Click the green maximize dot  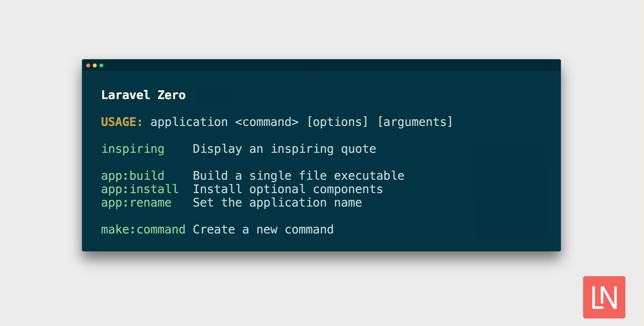102,65
